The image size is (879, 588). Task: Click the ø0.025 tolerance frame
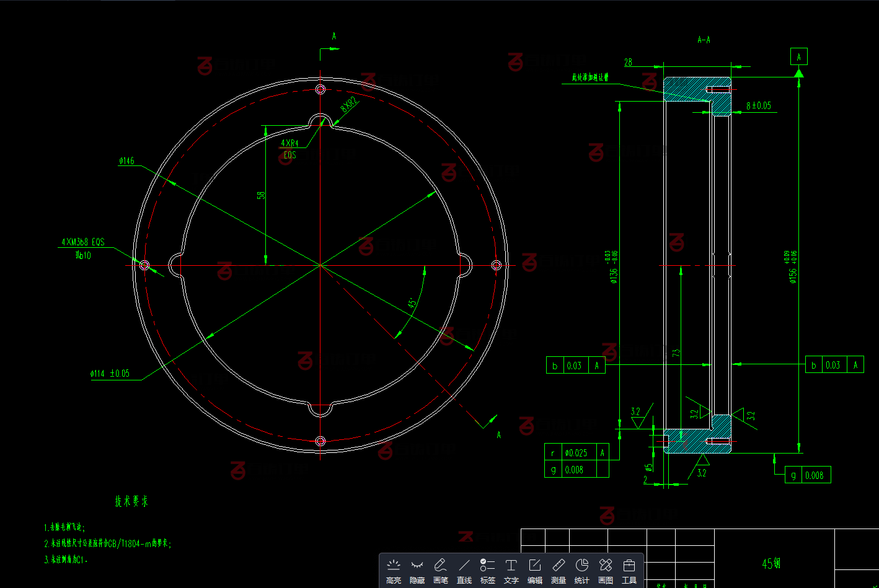coord(576,453)
